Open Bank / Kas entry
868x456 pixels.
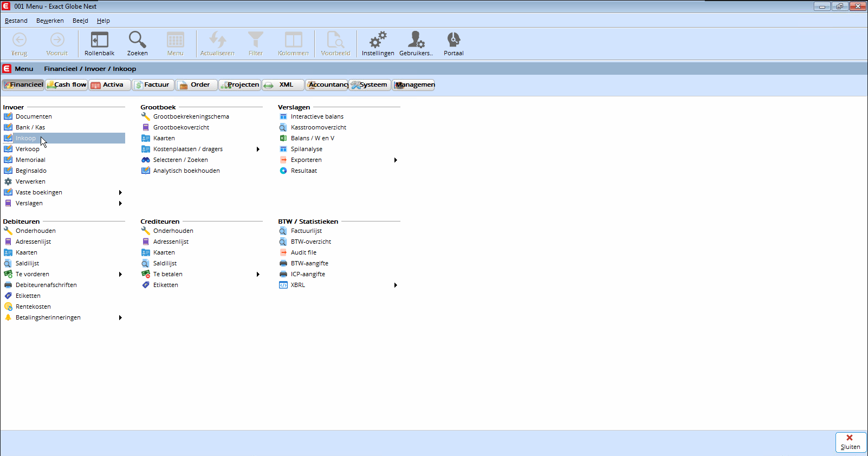click(30, 127)
